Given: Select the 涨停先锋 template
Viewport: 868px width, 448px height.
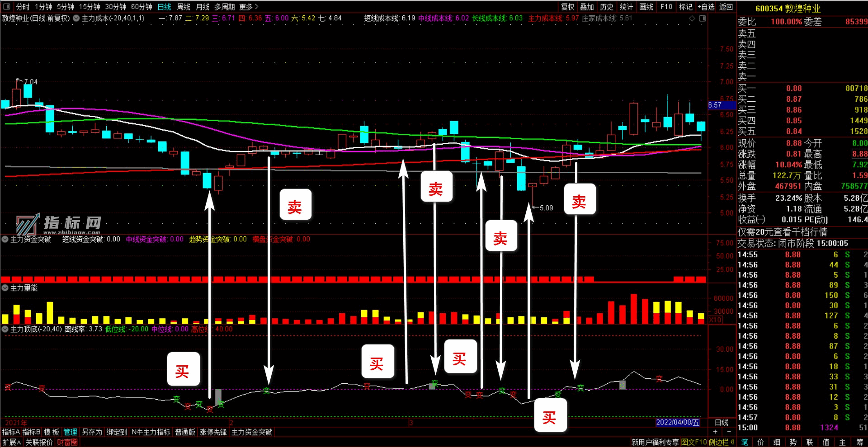Looking at the screenshot, I should (x=213, y=432).
